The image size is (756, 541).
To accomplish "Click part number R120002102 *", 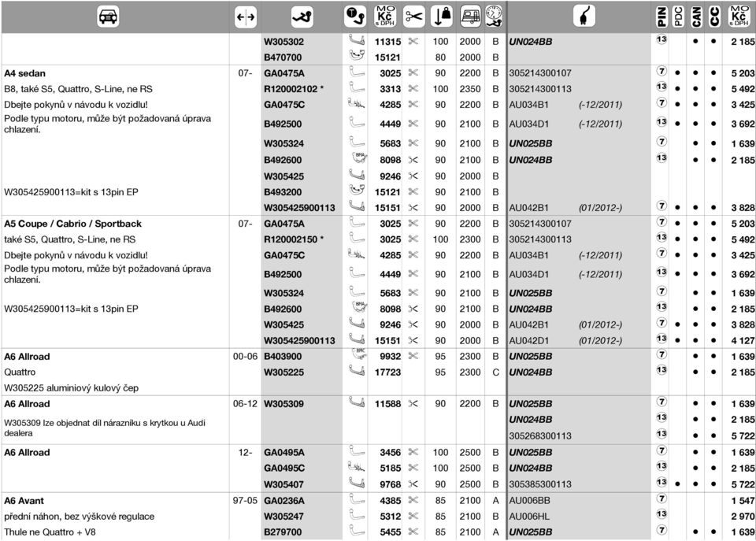I will pyautogui.click(x=294, y=89).
